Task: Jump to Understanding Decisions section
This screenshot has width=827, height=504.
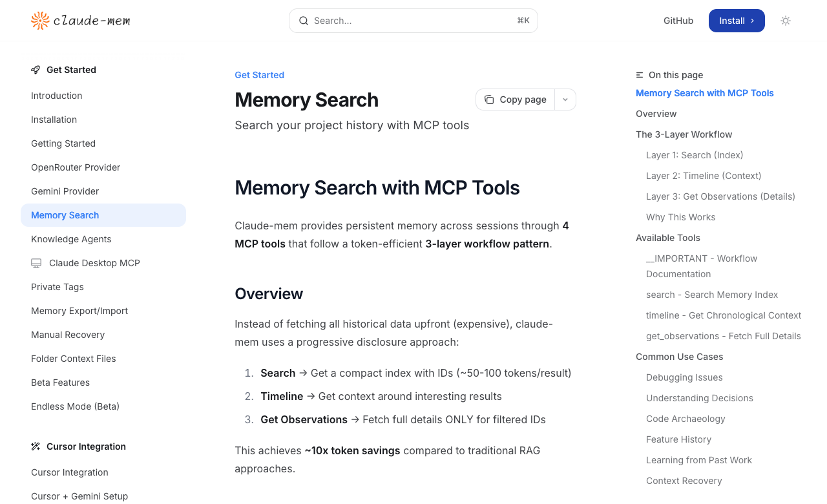Action: [700, 398]
